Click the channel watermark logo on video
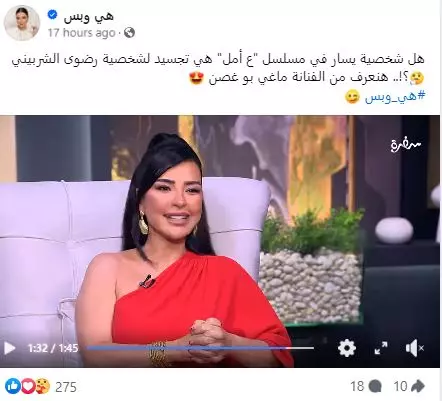Viewport: 442px width, 401px height. click(406, 145)
